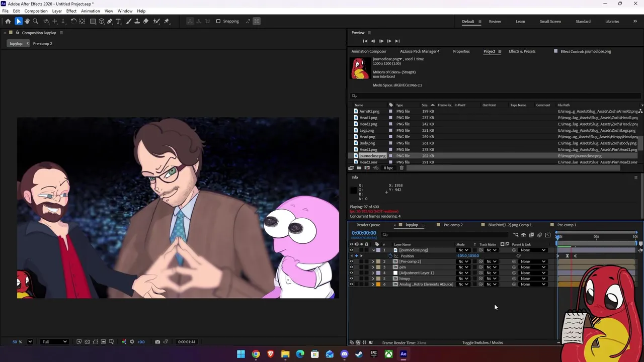Toggle Switches / Modes button

pyautogui.click(x=482, y=342)
